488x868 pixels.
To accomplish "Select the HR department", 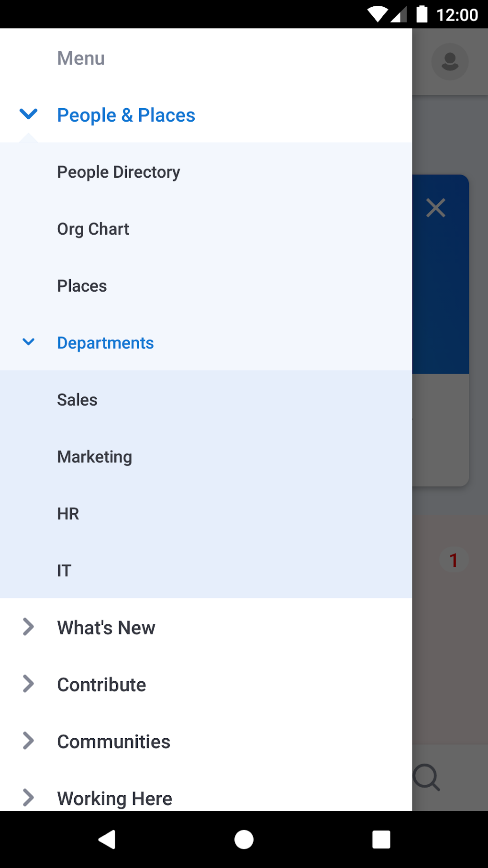I will [68, 514].
